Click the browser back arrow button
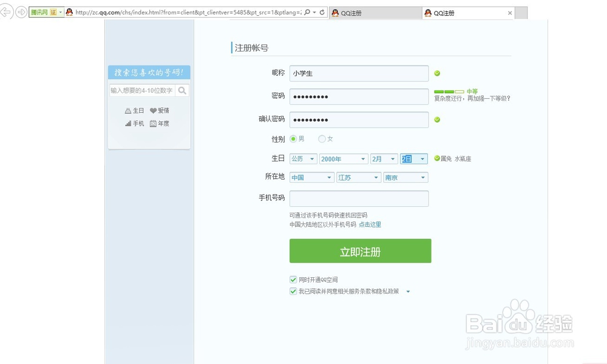This screenshot has height=364, width=607. click(6, 12)
